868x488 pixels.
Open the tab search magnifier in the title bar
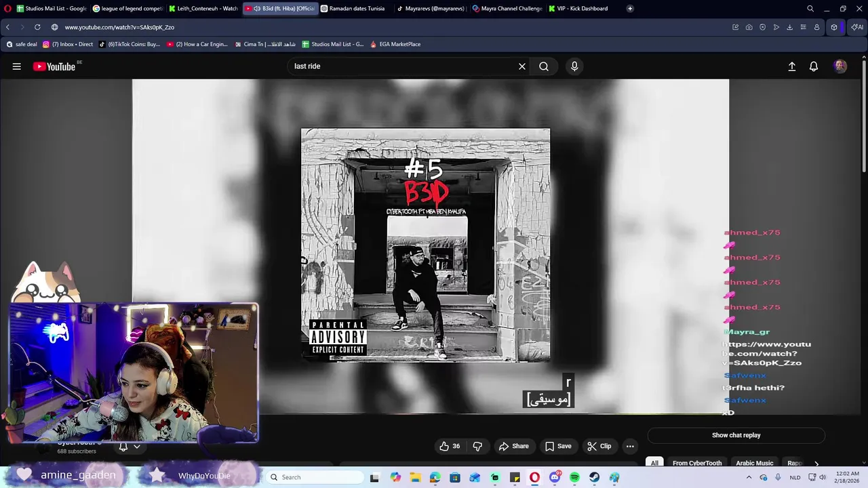click(x=810, y=8)
